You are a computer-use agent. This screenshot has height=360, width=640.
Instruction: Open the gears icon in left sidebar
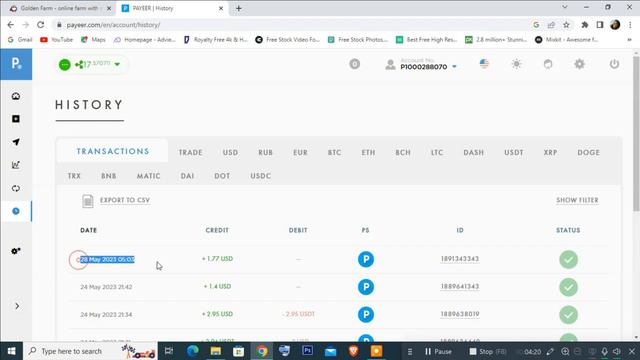click(x=16, y=251)
